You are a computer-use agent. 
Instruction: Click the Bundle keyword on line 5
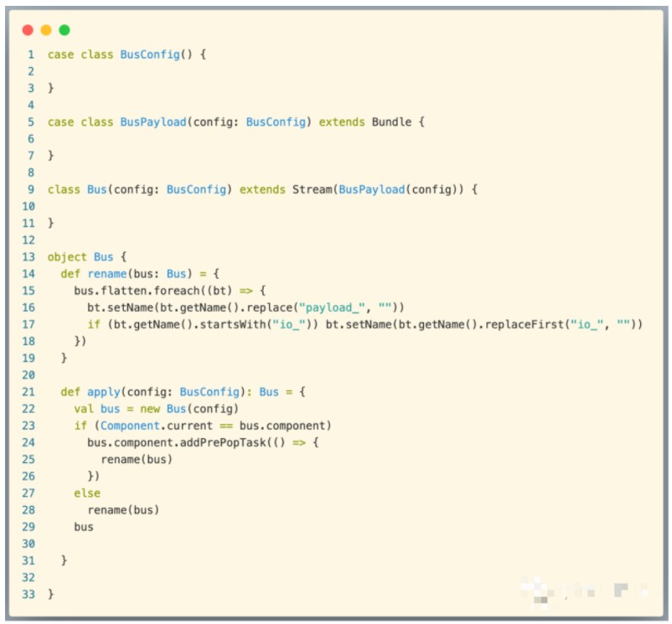tap(391, 122)
